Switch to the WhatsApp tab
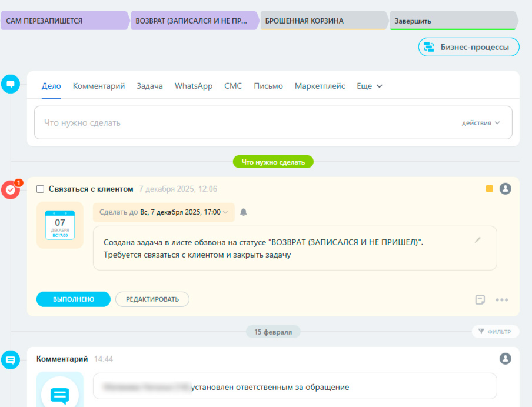 [194, 86]
